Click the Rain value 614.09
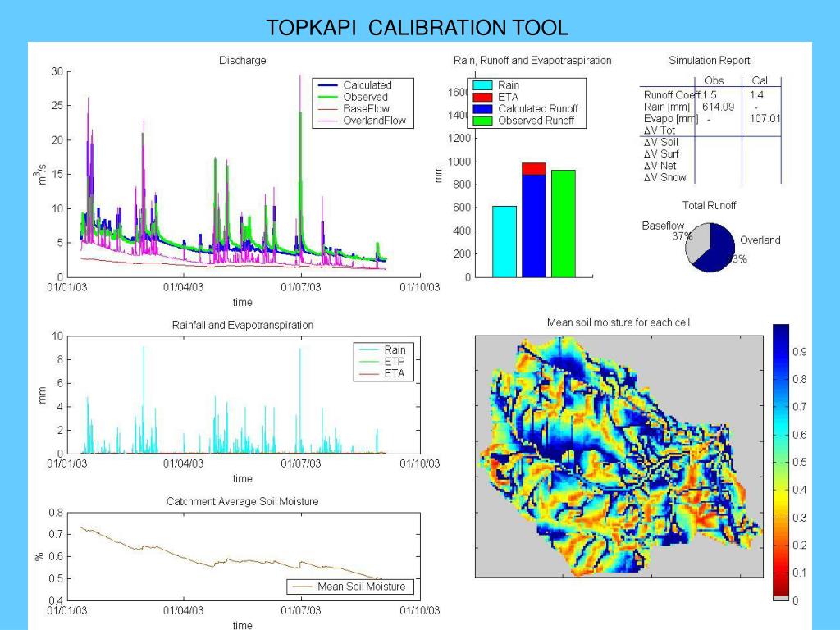Viewport: 840px width, 630px height. [x=718, y=107]
